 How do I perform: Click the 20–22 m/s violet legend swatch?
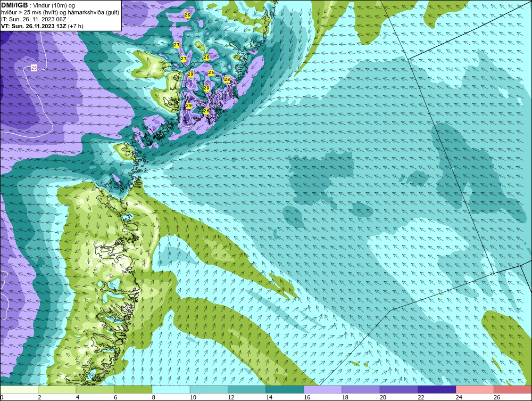(399, 389)
